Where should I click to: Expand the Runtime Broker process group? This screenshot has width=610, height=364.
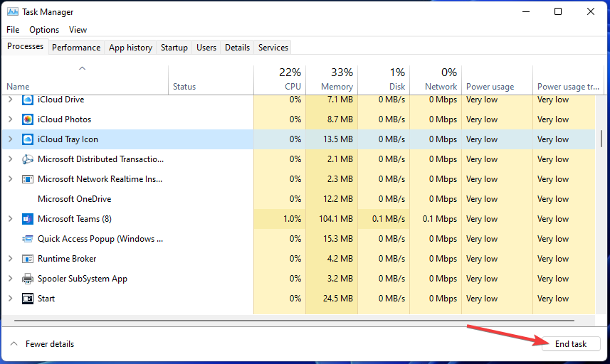[x=11, y=258]
